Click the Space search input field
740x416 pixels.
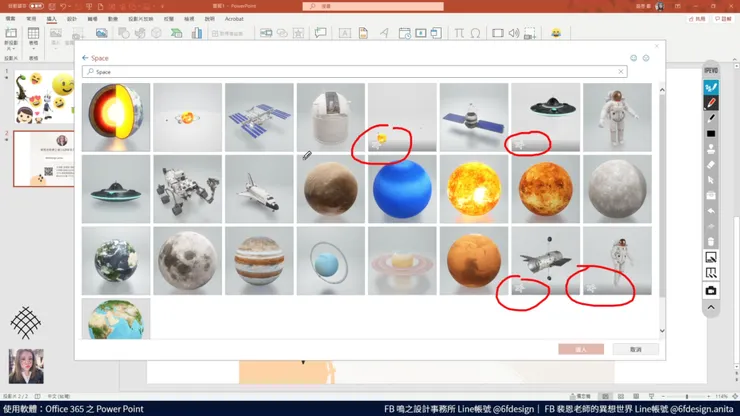coord(354,72)
